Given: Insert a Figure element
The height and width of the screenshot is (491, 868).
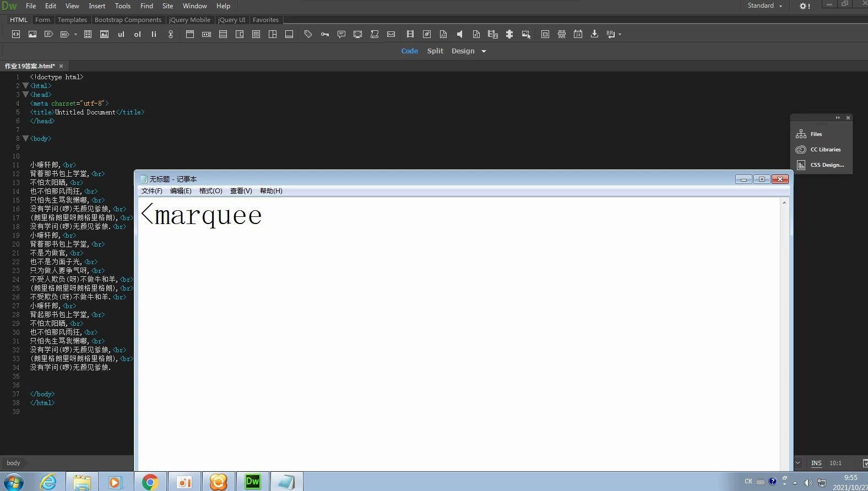Looking at the screenshot, I should [x=104, y=34].
